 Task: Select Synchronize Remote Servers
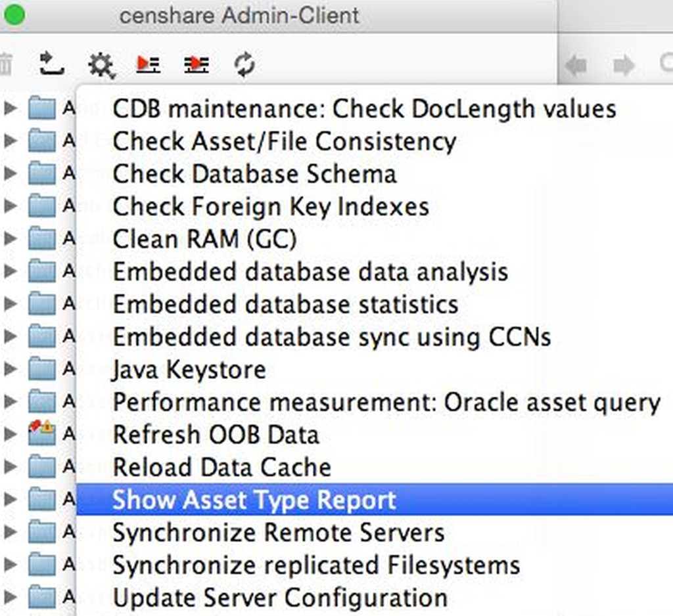(278, 532)
